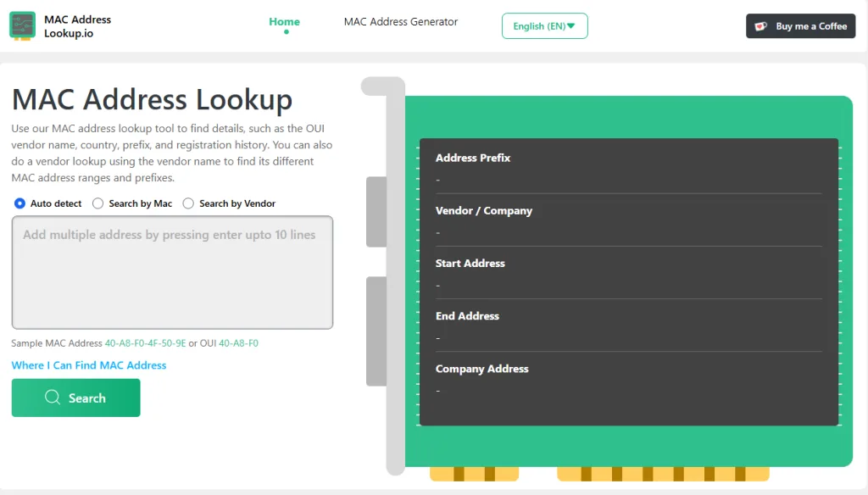868x495 pixels.
Task: Open the Where I Can Find MAC Address link
Action: tap(88, 365)
